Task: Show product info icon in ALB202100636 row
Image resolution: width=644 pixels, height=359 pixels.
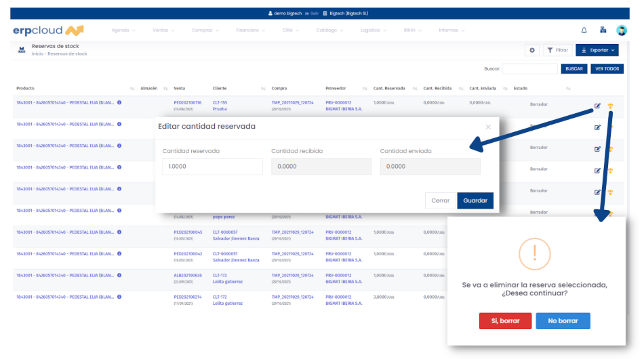Action: click(x=119, y=275)
